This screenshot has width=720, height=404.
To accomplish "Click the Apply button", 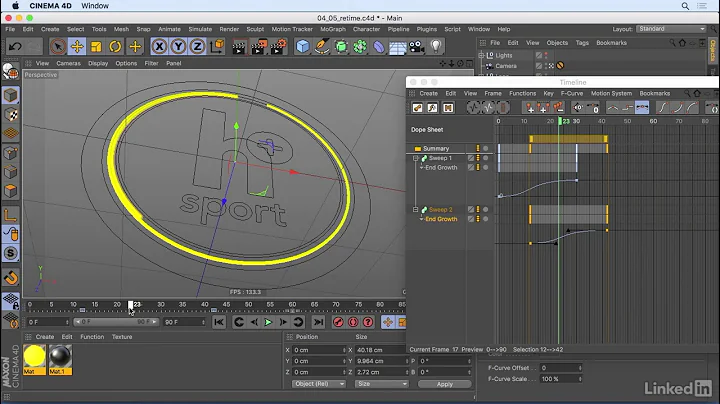I will (444, 384).
